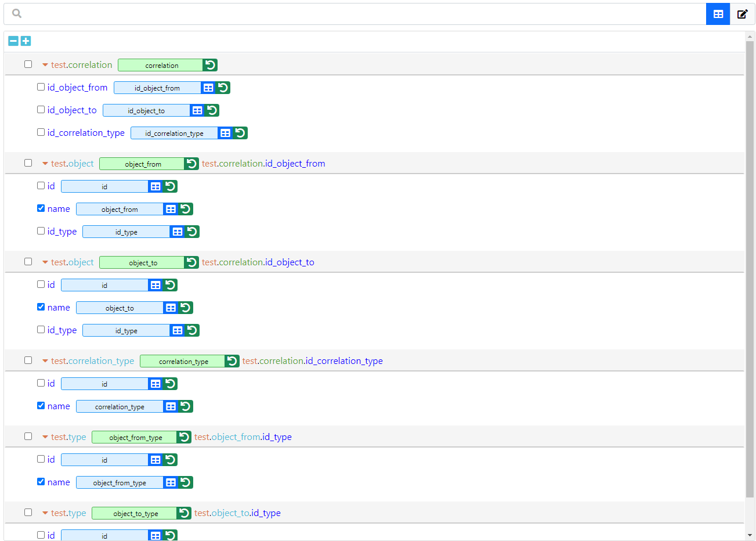Reset the object_to_type alias field
This screenshot has height=541, width=756.
[184, 513]
